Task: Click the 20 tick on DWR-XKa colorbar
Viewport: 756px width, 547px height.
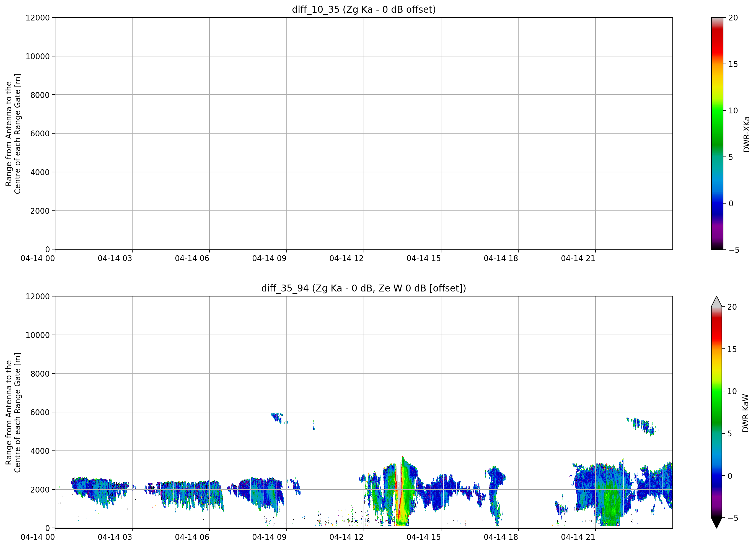Action: pyautogui.click(x=733, y=18)
